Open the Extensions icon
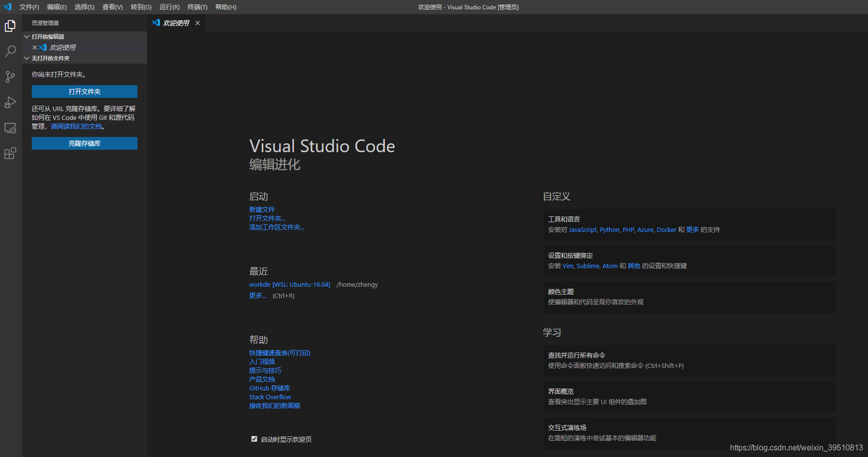868x457 pixels. click(10, 153)
